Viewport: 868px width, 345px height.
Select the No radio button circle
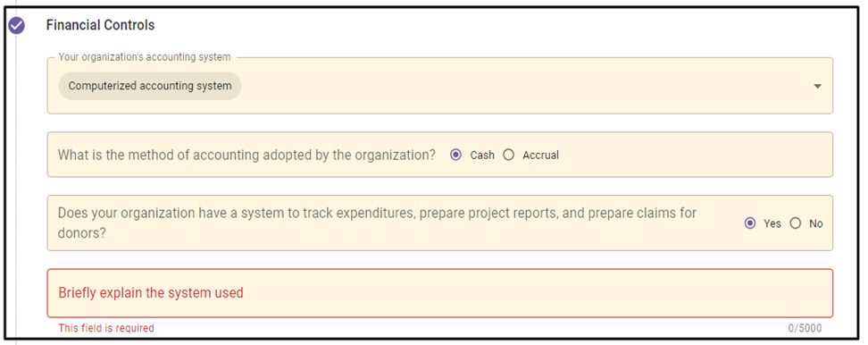pyautogui.click(x=796, y=223)
